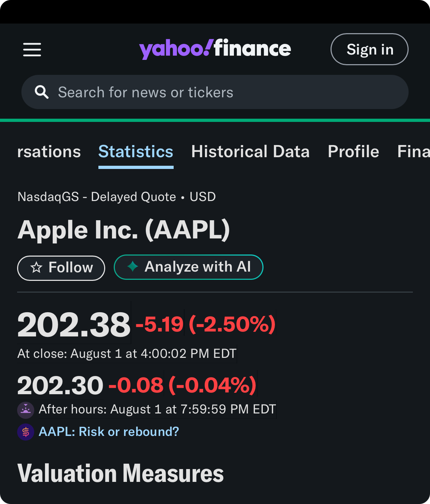Click the 202.38 closing price
Image resolution: width=430 pixels, height=504 pixels.
(74, 325)
